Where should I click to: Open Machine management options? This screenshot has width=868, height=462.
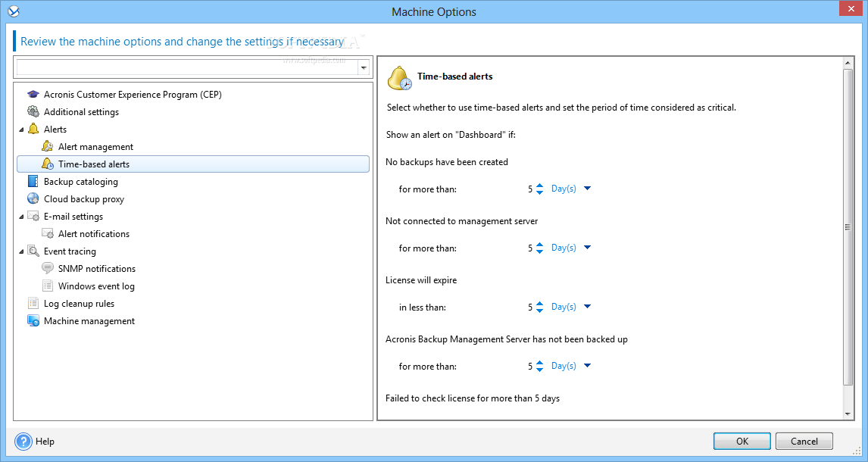coord(89,321)
